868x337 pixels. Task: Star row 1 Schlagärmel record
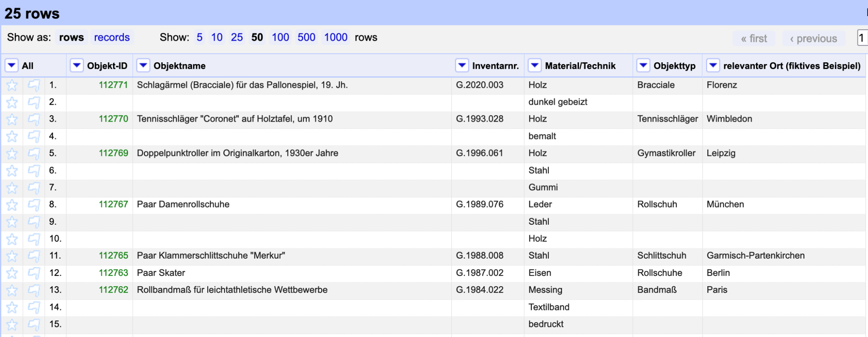click(x=12, y=85)
